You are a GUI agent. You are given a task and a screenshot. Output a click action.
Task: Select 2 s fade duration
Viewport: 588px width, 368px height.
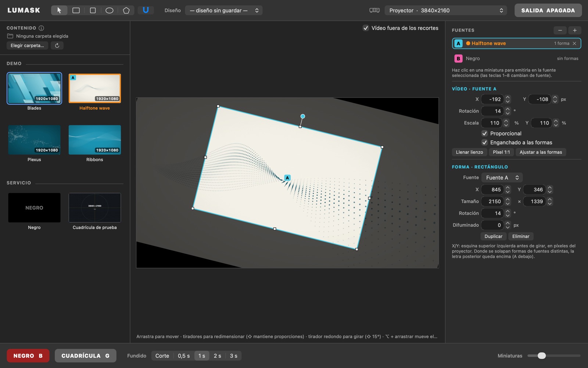[218, 356]
